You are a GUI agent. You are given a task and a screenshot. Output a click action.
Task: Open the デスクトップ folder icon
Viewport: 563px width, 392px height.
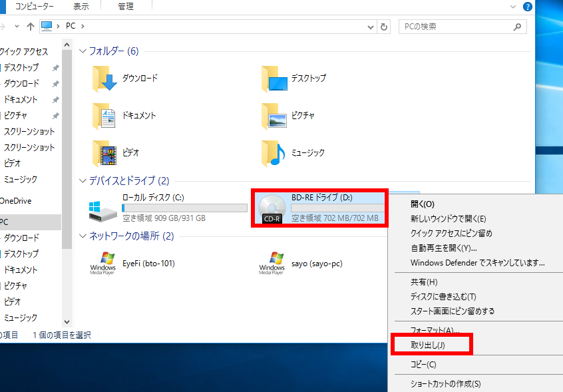(274, 79)
